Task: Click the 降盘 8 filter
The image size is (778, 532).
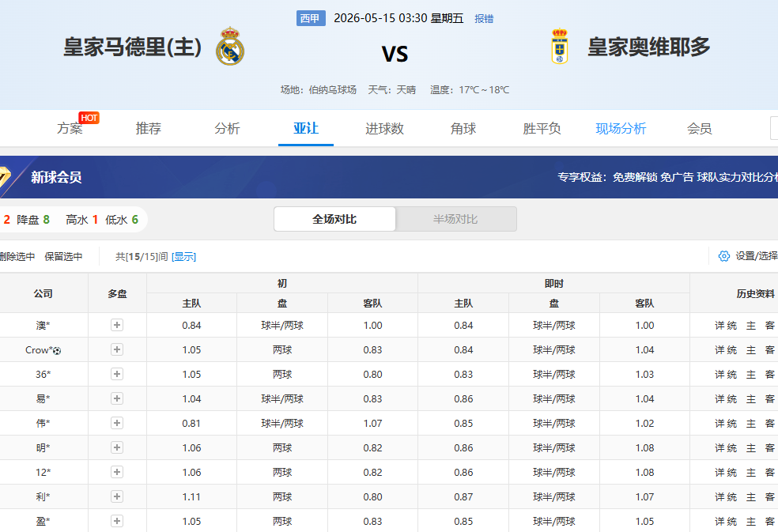Action: pos(33,219)
